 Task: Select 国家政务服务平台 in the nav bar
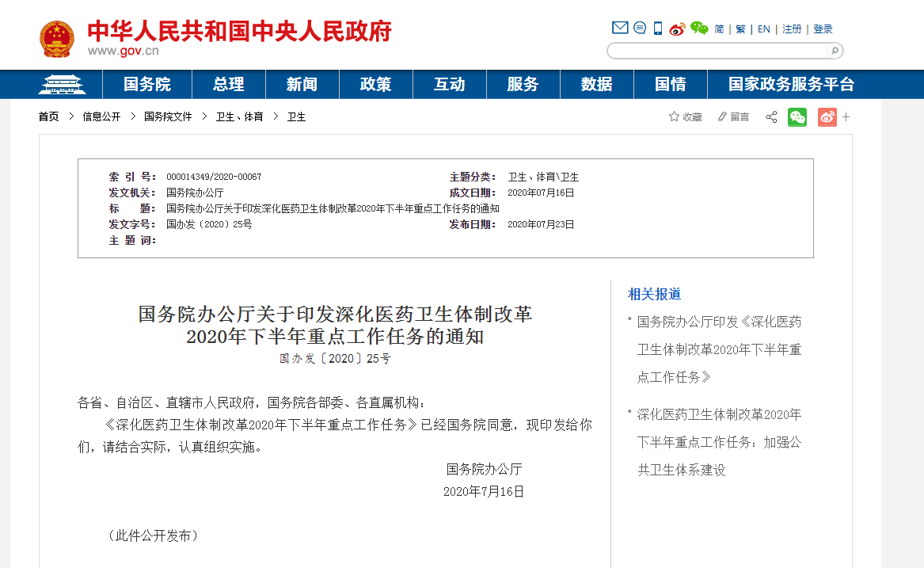click(x=791, y=84)
